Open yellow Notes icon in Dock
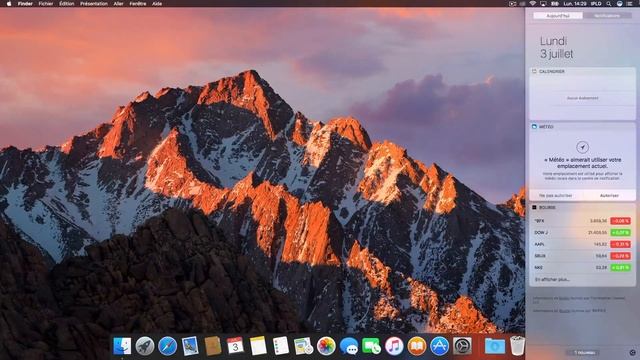Screen dimensions: 640x360 click(258, 346)
